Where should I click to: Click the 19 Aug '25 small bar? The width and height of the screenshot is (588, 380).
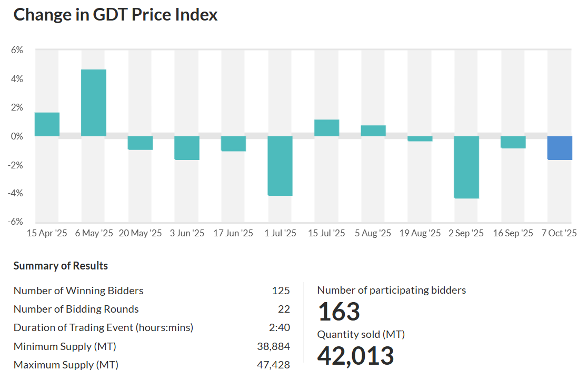tap(420, 139)
